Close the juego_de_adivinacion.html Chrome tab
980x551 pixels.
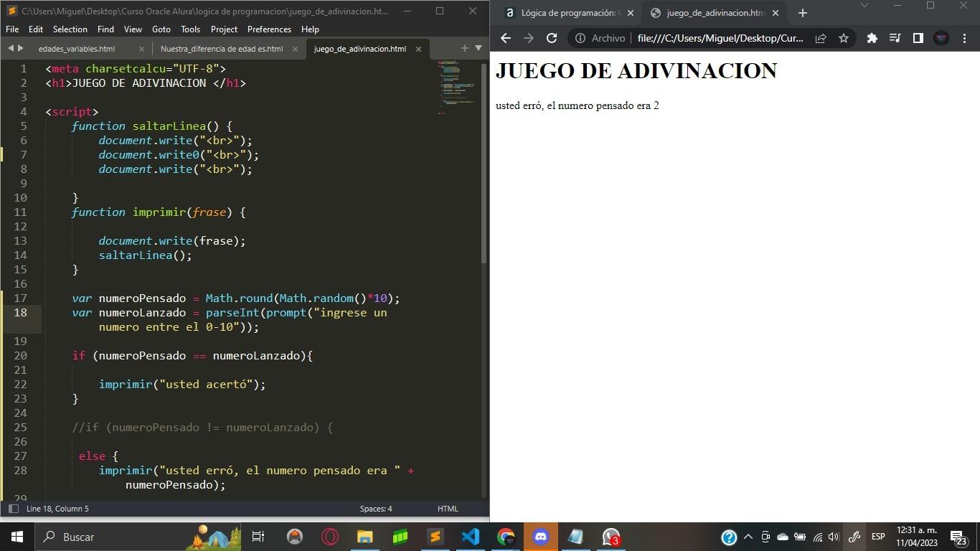776,13
